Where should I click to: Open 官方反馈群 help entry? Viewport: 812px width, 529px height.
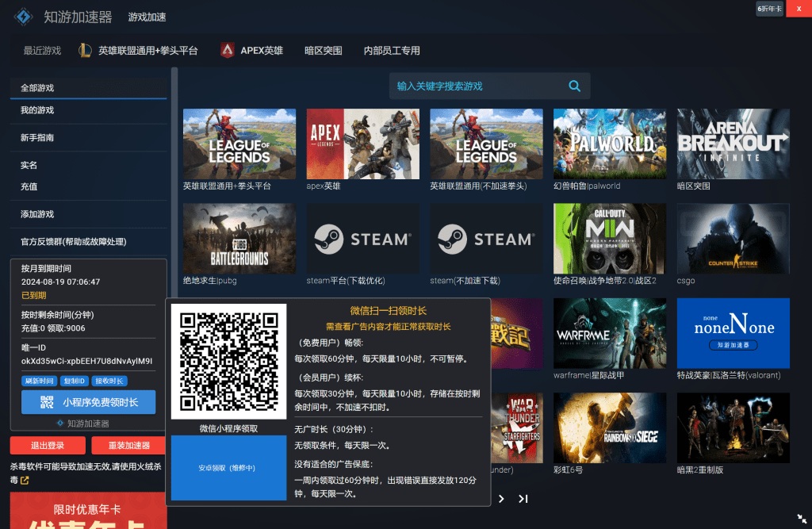[89, 241]
